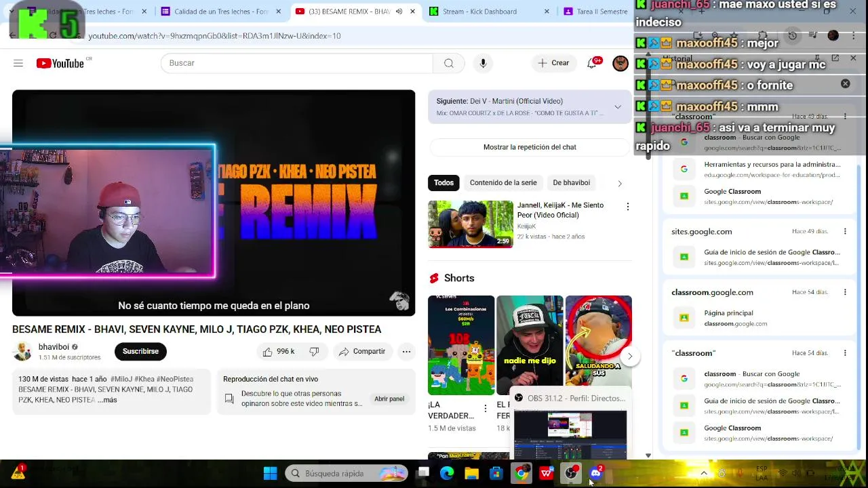Open the bhaviboi channel link
This screenshot has width=868, height=488.
tap(54, 347)
